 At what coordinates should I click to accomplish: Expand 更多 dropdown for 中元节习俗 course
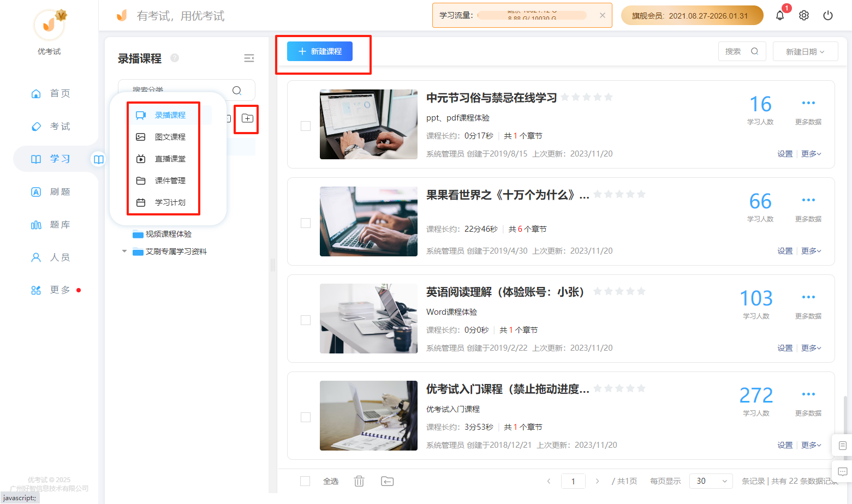pyautogui.click(x=811, y=154)
